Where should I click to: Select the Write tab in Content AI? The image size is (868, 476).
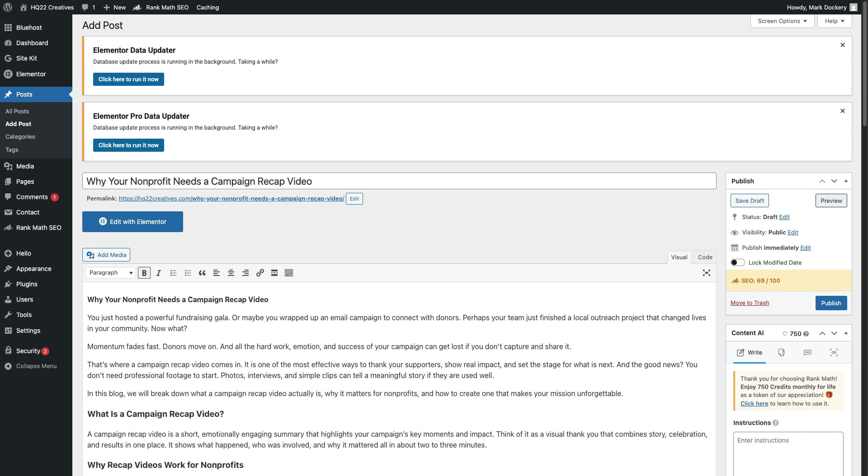click(749, 352)
